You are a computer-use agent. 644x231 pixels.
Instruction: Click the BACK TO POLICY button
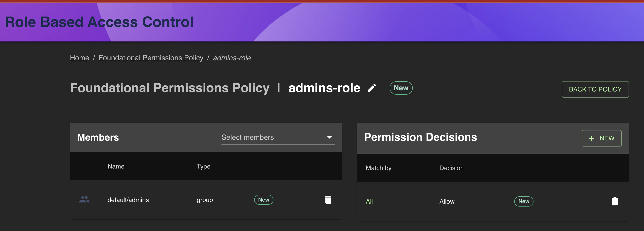[595, 89]
